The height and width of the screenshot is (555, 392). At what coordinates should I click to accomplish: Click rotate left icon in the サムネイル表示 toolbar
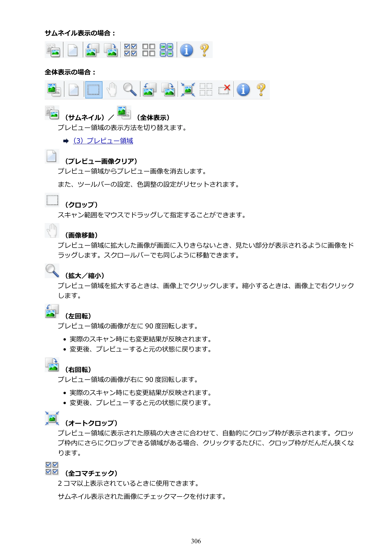tap(92, 50)
